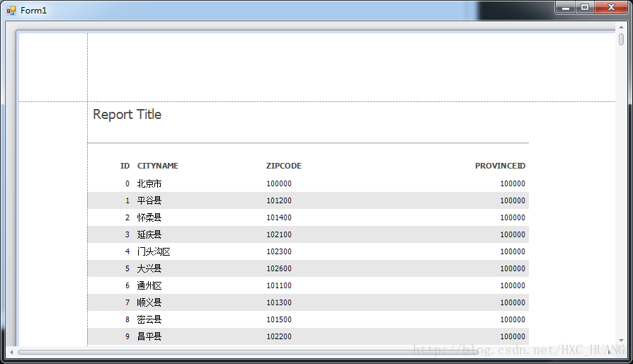This screenshot has width=633, height=364.
Task: Minimize the Form1 window
Action: pyautogui.click(x=566, y=8)
